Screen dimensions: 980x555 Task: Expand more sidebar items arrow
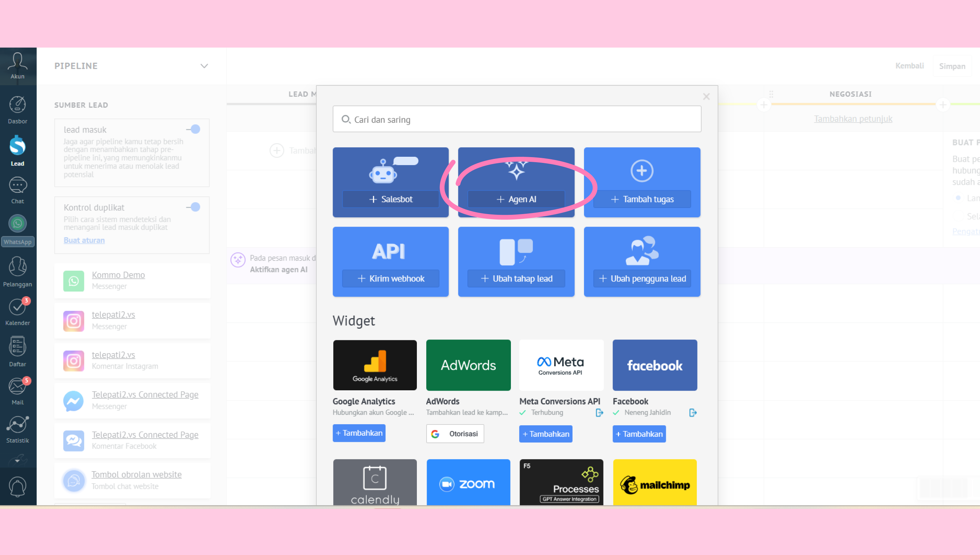pos(17,461)
